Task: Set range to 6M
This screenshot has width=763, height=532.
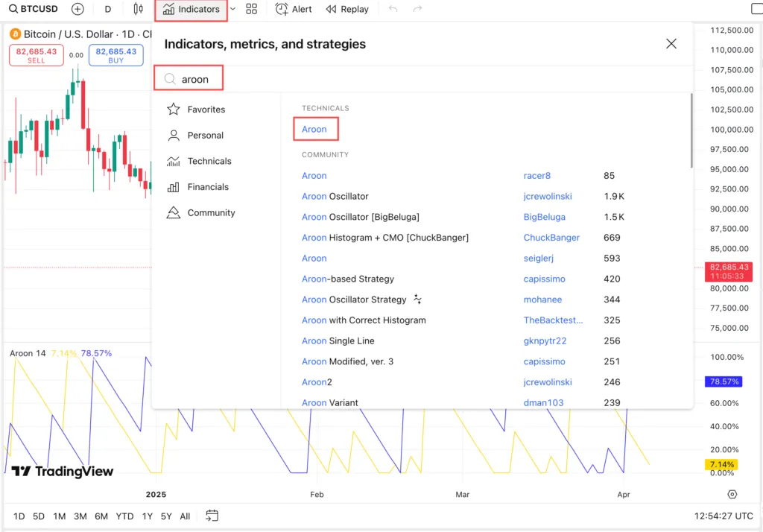Action: point(101,516)
